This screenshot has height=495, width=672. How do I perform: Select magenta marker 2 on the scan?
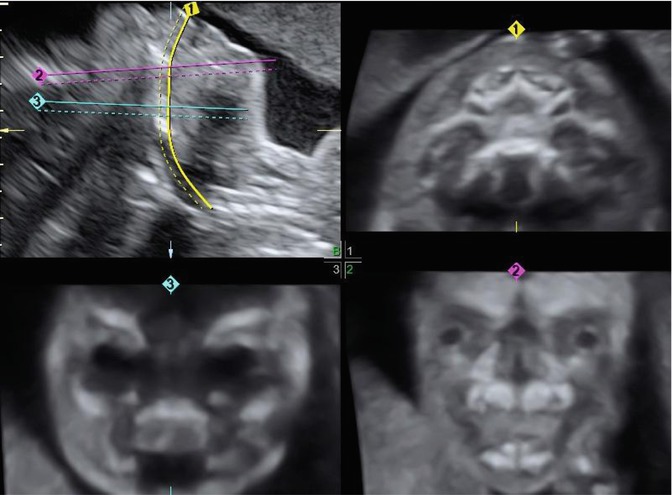point(39,76)
